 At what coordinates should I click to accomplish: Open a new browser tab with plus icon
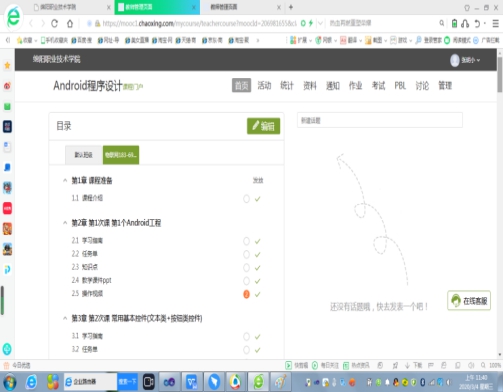[291, 7]
